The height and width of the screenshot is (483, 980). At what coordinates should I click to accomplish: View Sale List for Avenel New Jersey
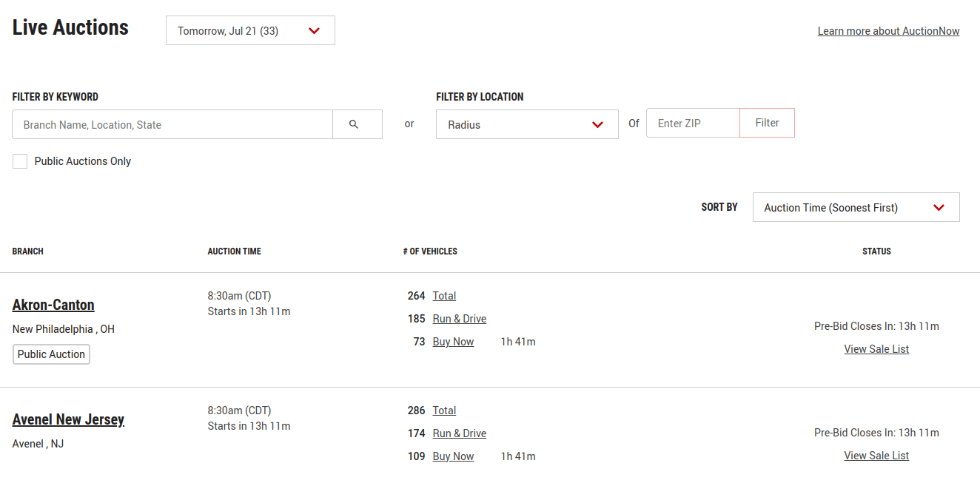[876, 456]
